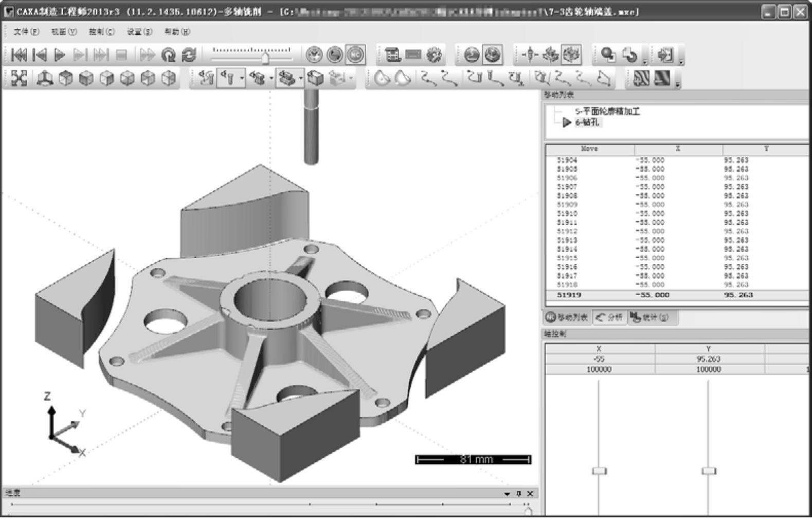This screenshot has width=812, height=522.
Task: Click the fit-to-view icon
Action: [x=19, y=78]
